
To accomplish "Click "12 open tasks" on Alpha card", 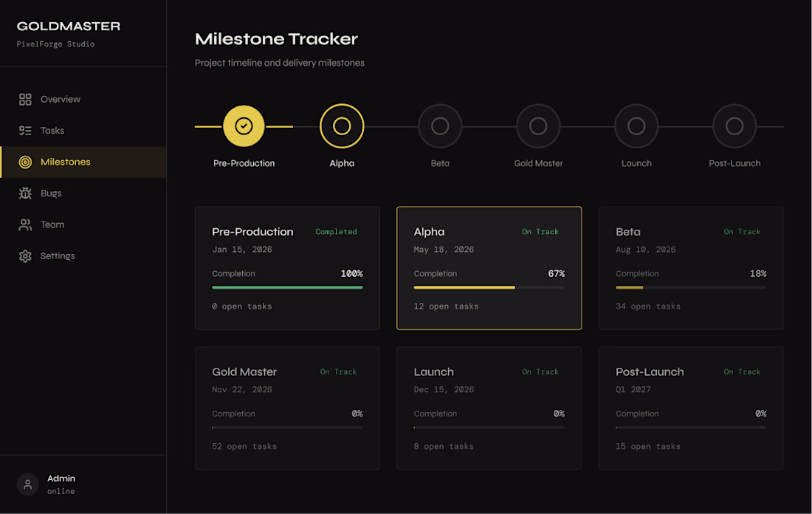I will point(446,306).
